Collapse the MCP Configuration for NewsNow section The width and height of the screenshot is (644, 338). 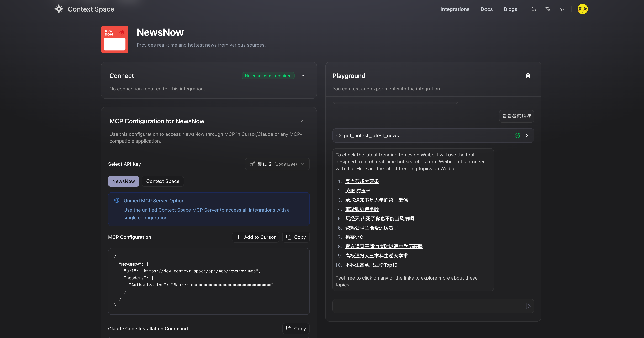click(x=303, y=121)
